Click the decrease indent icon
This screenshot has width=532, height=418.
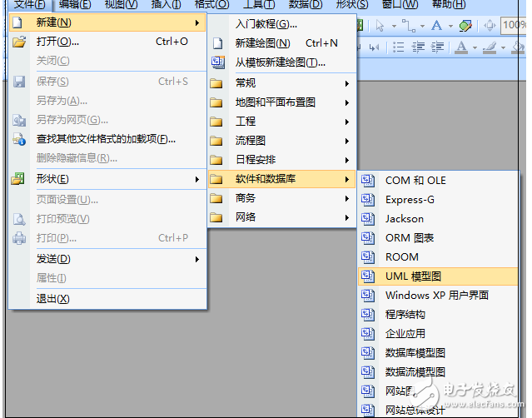420,46
